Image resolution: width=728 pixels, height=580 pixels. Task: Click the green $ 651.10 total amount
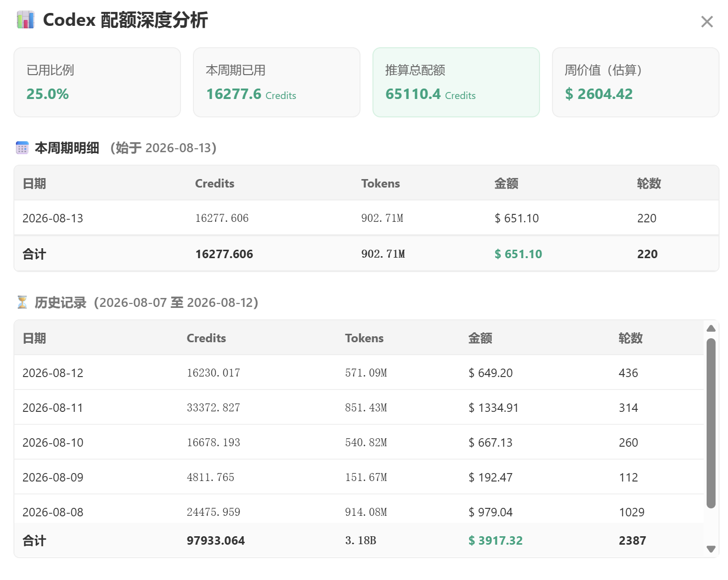point(518,254)
